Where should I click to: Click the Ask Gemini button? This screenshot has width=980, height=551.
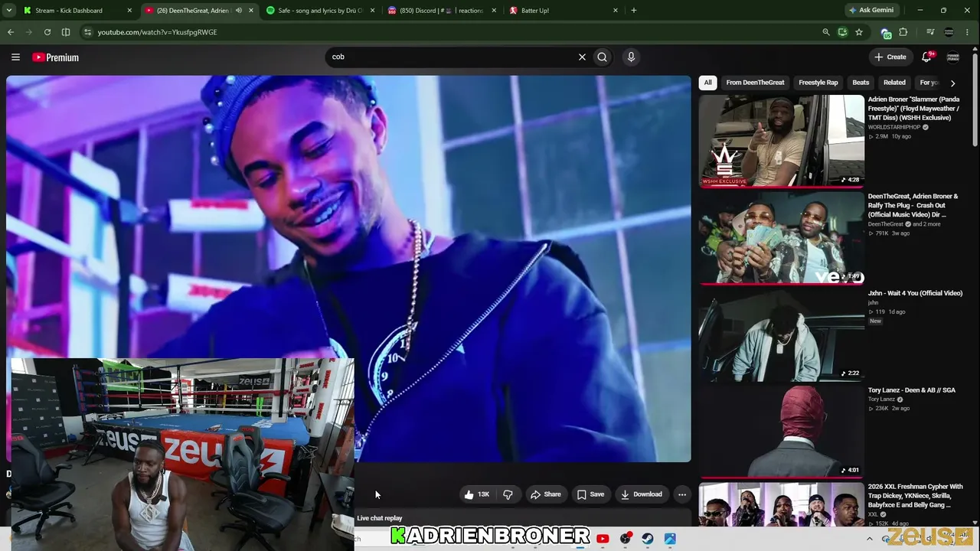pyautogui.click(x=871, y=11)
